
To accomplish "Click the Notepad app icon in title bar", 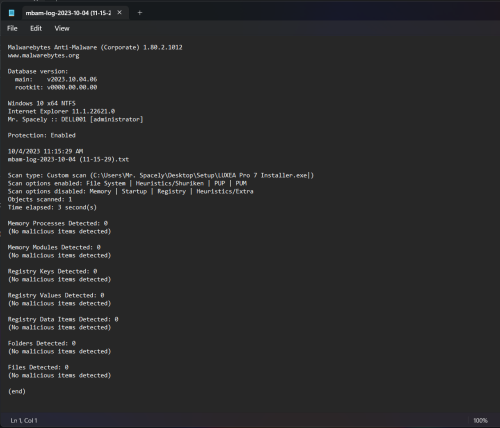I will (11, 13).
